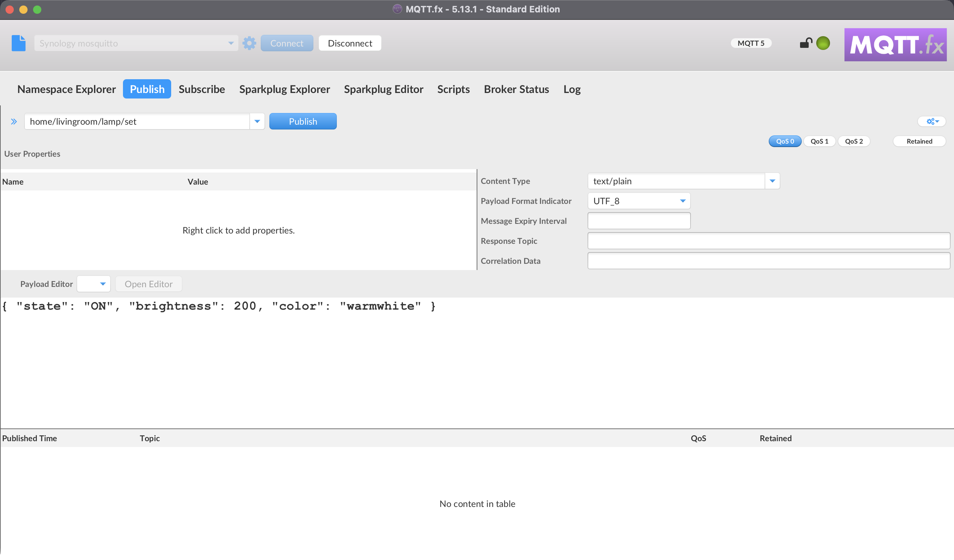Viewport: 954px width, 560px height.
Task: Click the Disconnect button
Action: pos(350,43)
